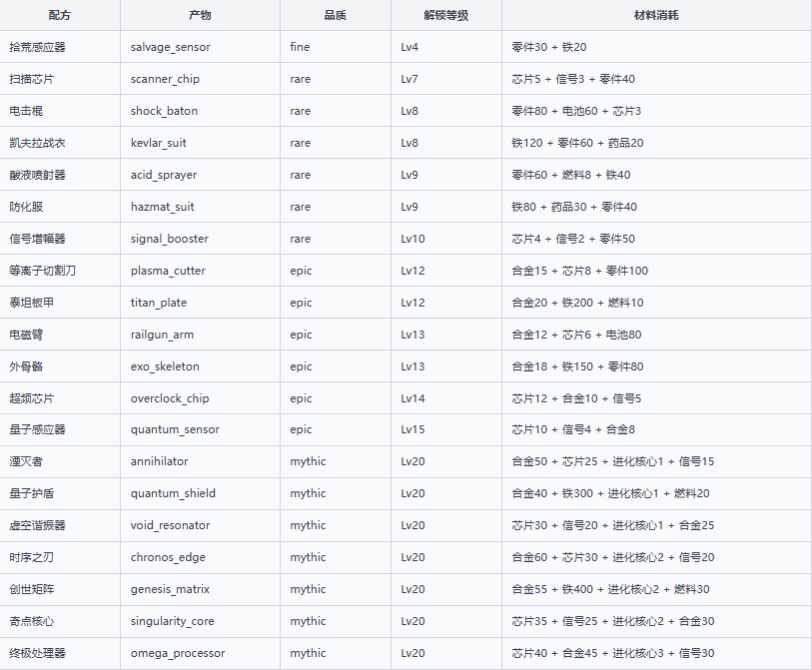812x670 pixels.
Task: Select the kevlar_suit product cell
Action: coord(200,143)
